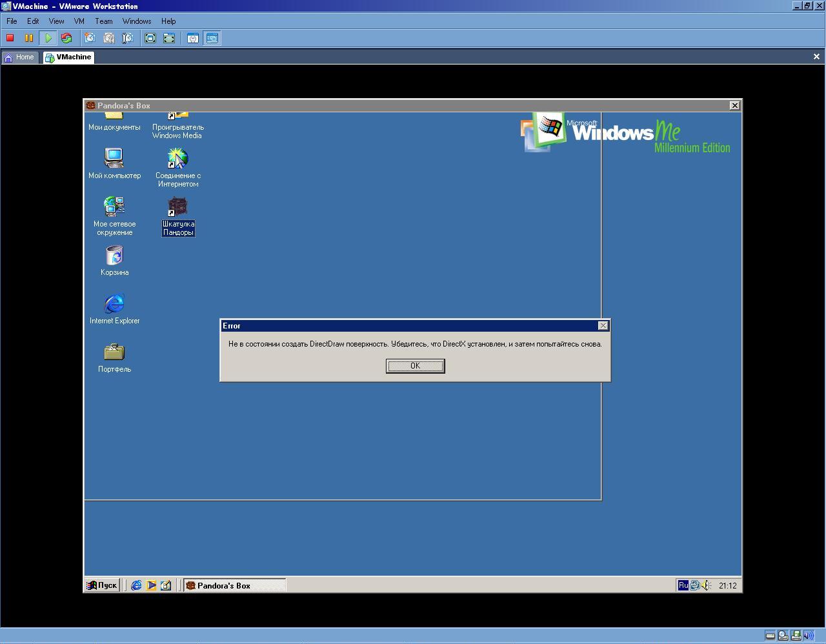Switch to the Home tab
826x644 pixels.
click(19, 57)
